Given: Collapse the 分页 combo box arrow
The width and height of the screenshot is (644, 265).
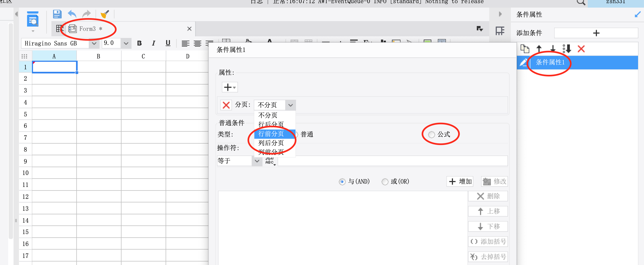Looking at the screenshot, I should click(290, 105).
